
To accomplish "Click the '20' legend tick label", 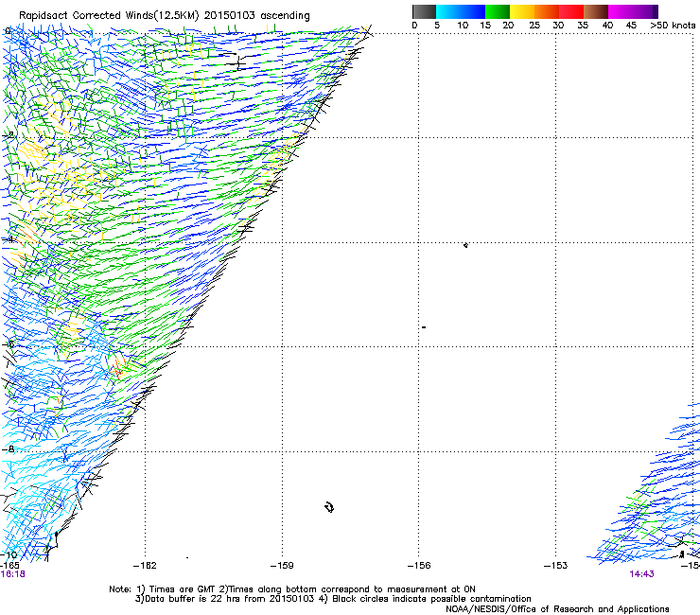I will pyautogui.click(x=508, y=26).
